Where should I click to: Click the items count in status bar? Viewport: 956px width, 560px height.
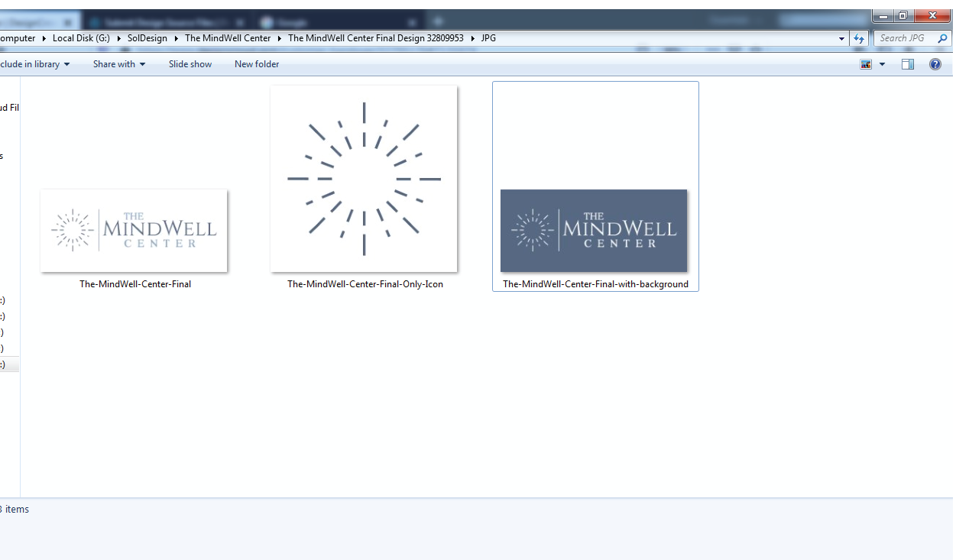(x=15, y=510)
